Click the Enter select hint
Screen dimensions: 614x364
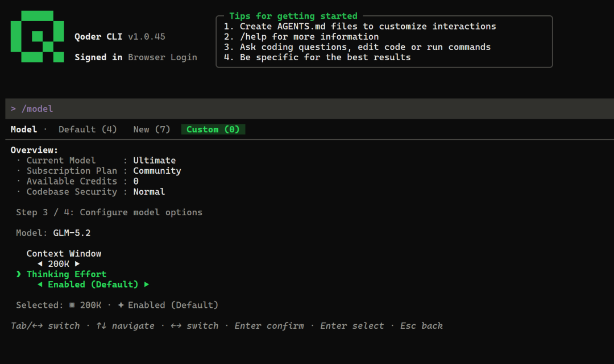click(352, 326)
